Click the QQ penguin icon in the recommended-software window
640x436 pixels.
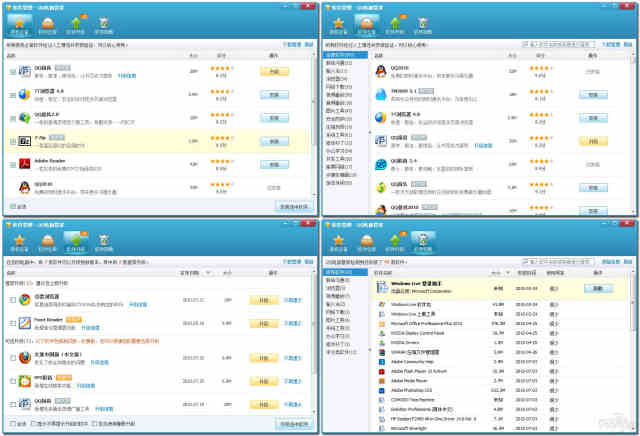pyautogui.click(x=24, y=187)
